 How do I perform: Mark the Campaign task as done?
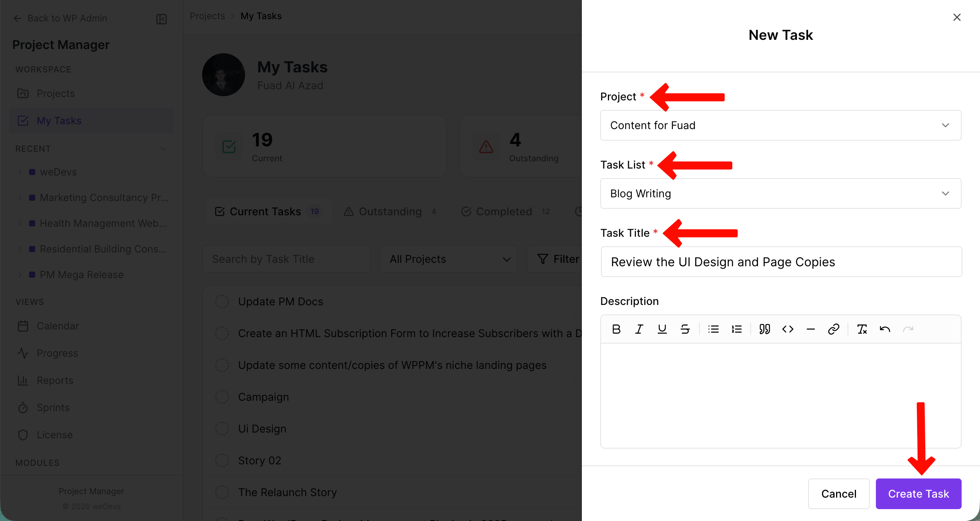[222, 396]
